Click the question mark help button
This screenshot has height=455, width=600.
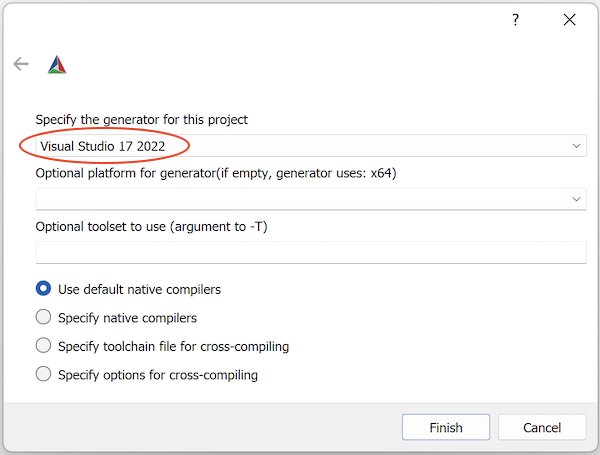516,20
